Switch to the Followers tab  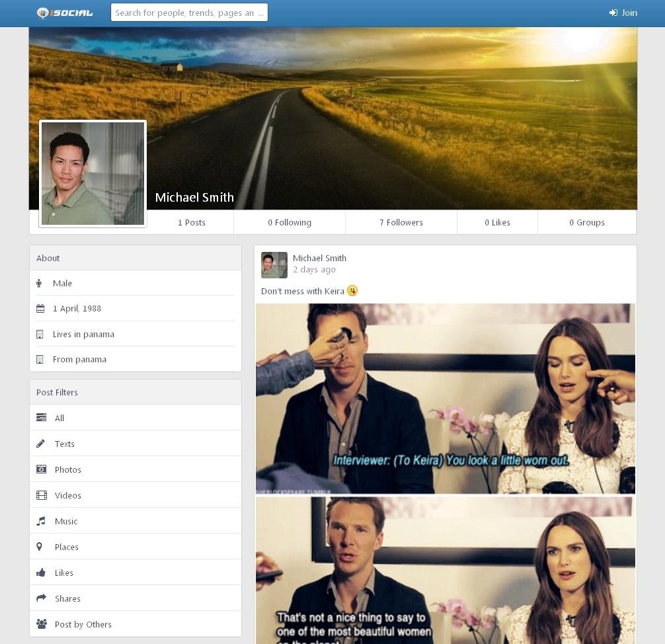tap(401, 222)
